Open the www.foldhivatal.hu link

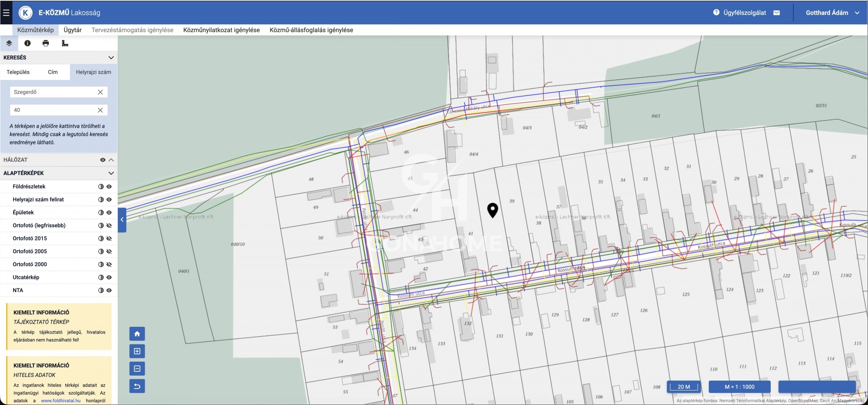pyautogui.click(x=61, y=400)
